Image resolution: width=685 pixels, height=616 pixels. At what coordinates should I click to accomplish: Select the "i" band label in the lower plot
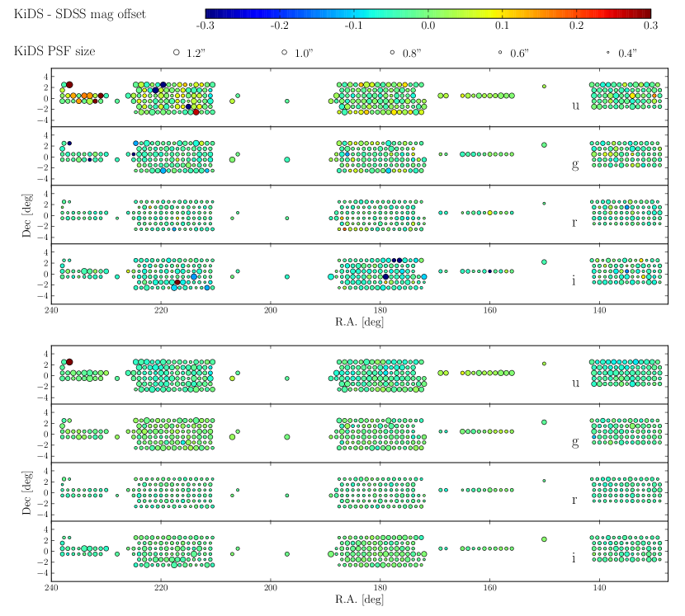[574, 558]
